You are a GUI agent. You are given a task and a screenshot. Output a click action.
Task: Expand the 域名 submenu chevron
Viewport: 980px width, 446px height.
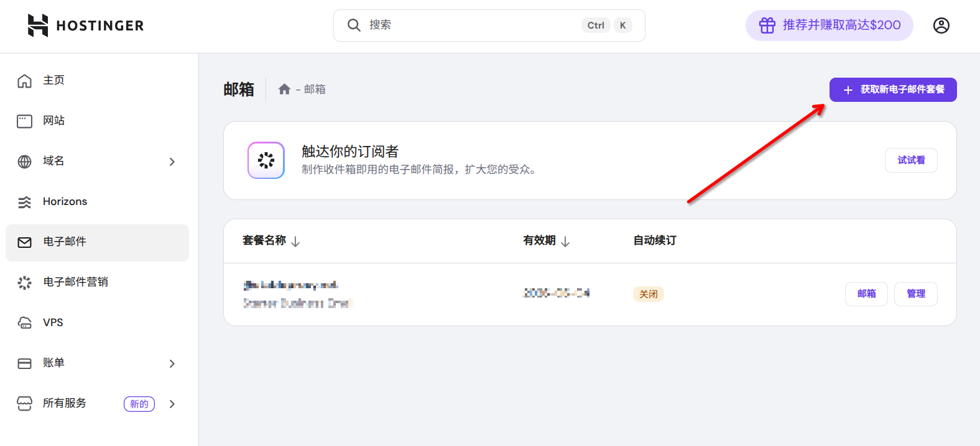click(172, 162)
